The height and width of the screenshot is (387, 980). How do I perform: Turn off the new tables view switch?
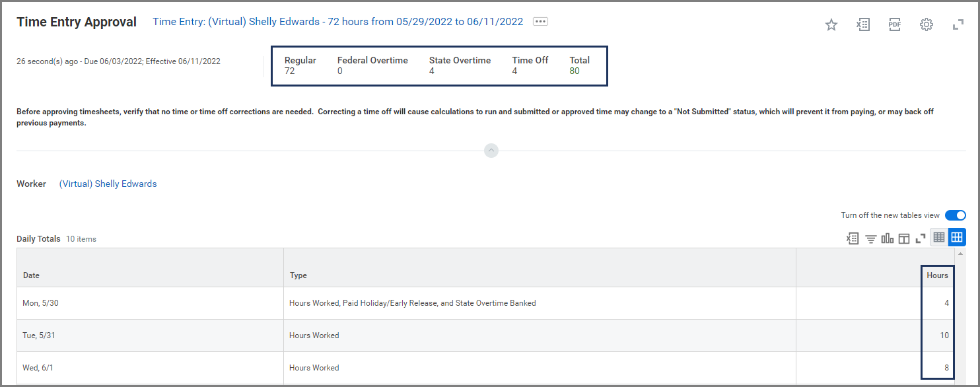pos(955,215)
